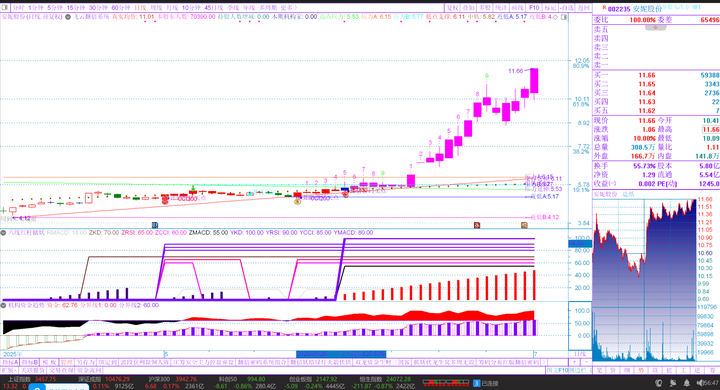Open F10 company info
The image size is (720, 390).
tap(534, 8)
